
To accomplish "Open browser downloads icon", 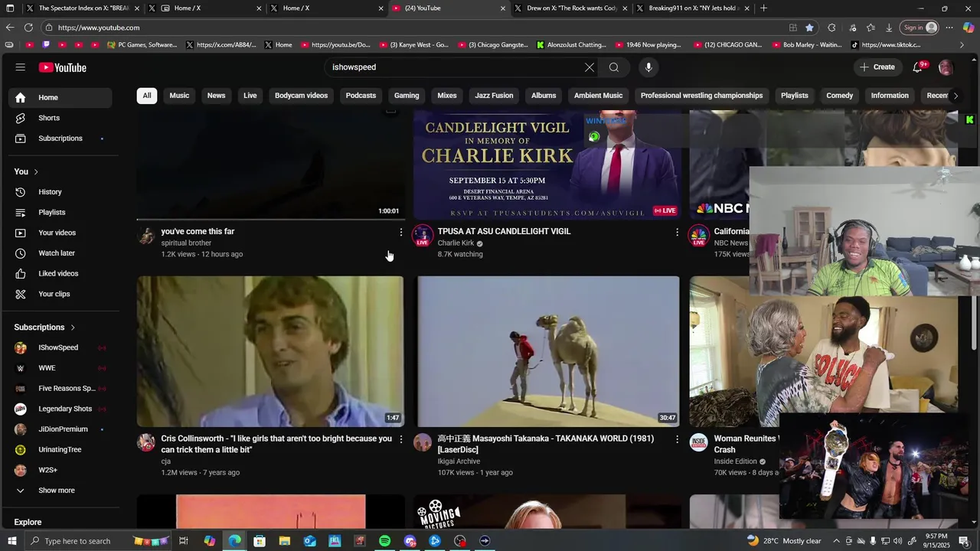I will (889, 28).
